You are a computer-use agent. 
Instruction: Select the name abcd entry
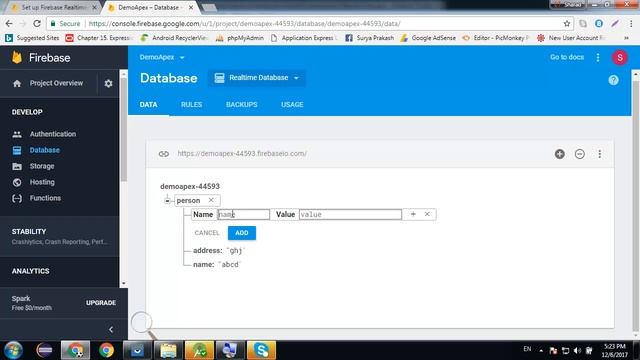pyautogui.click(x=216, y=264)
